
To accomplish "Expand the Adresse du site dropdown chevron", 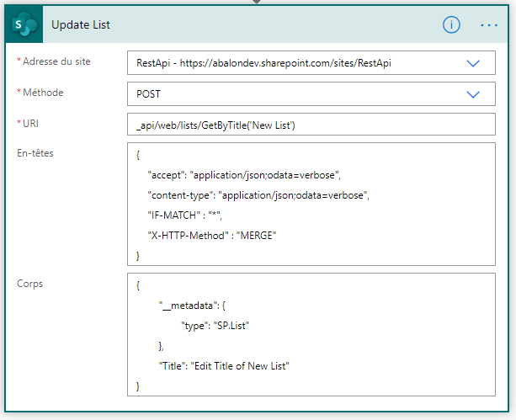I will [x=473, y=63].
